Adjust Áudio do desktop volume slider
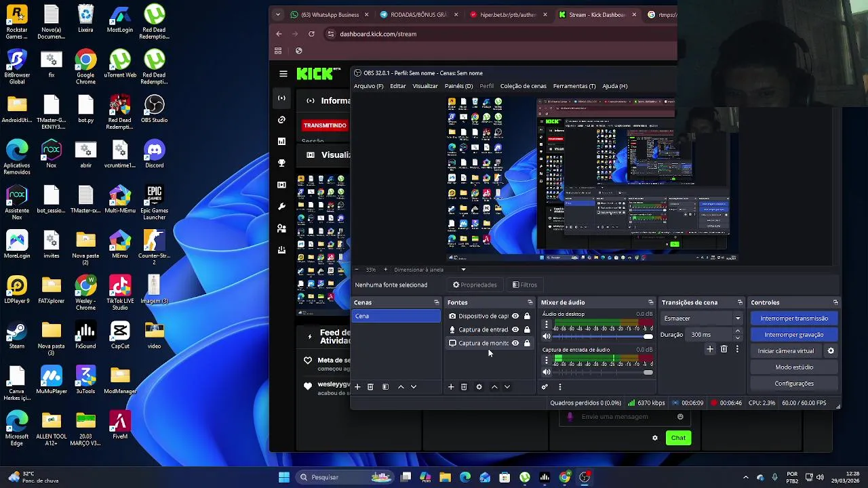Viewport: 868px width, 488px height. (603, 336)
